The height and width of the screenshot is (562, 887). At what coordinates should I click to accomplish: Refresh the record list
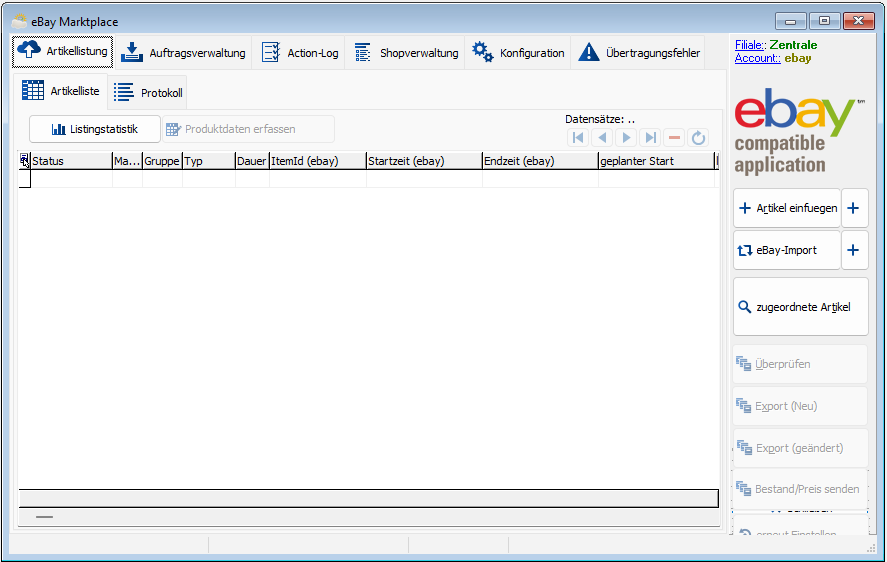(699, 138)
